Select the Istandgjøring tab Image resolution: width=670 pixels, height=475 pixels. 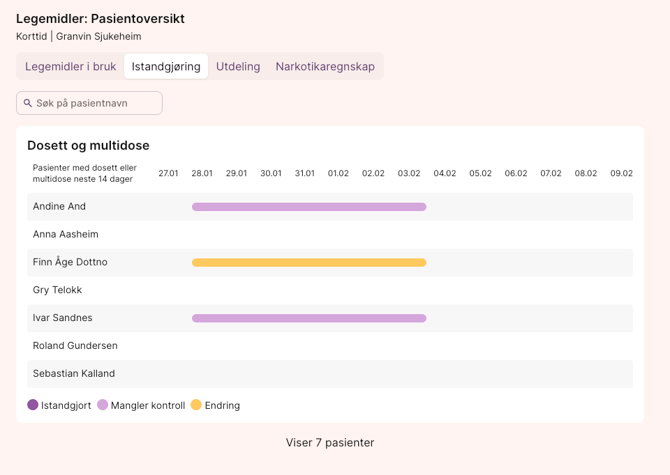tap(166, 67)
